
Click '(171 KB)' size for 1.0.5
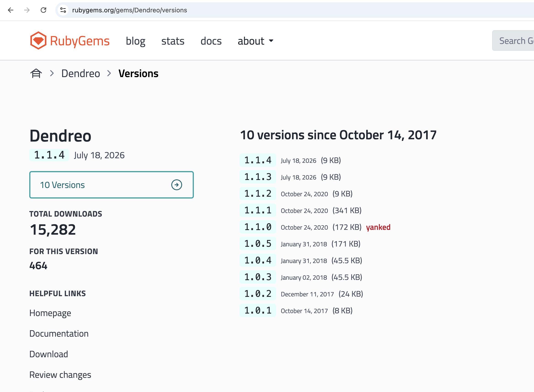point(346,244)
